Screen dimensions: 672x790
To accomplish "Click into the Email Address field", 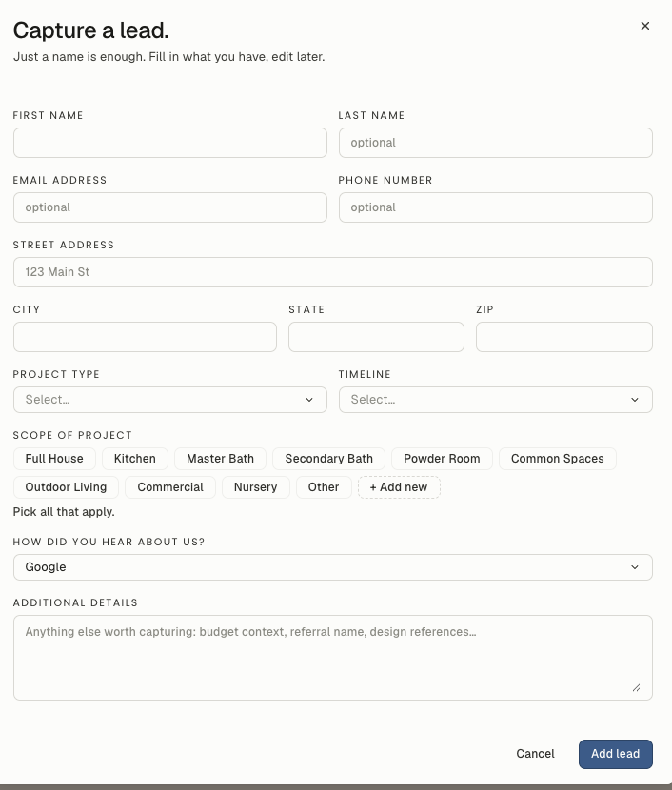I will pos(170,207).
